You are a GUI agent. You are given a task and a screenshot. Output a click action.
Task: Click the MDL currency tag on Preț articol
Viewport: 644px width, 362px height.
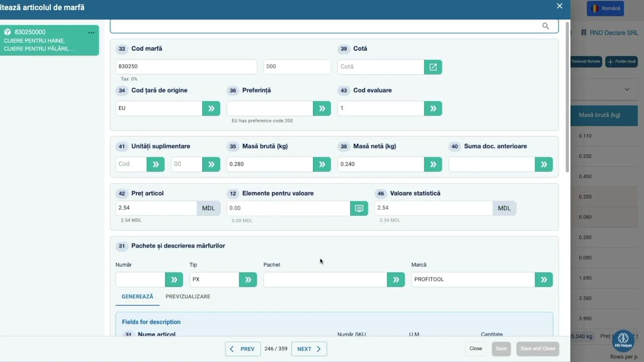pos(208,208)
